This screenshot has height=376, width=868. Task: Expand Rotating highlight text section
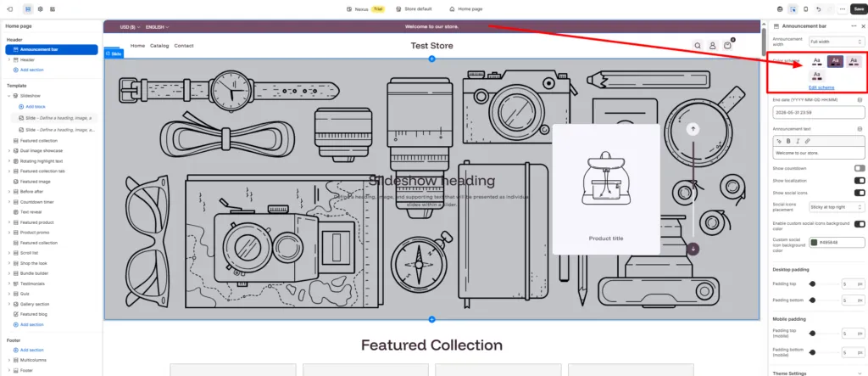click(8, 160)
